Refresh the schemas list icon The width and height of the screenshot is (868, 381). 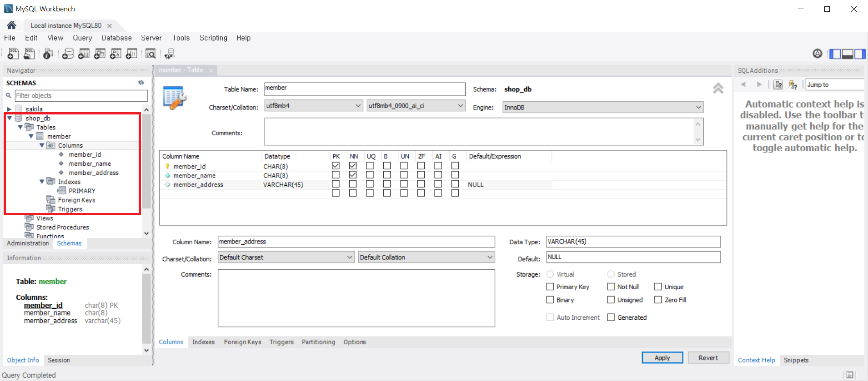point(141,83)
